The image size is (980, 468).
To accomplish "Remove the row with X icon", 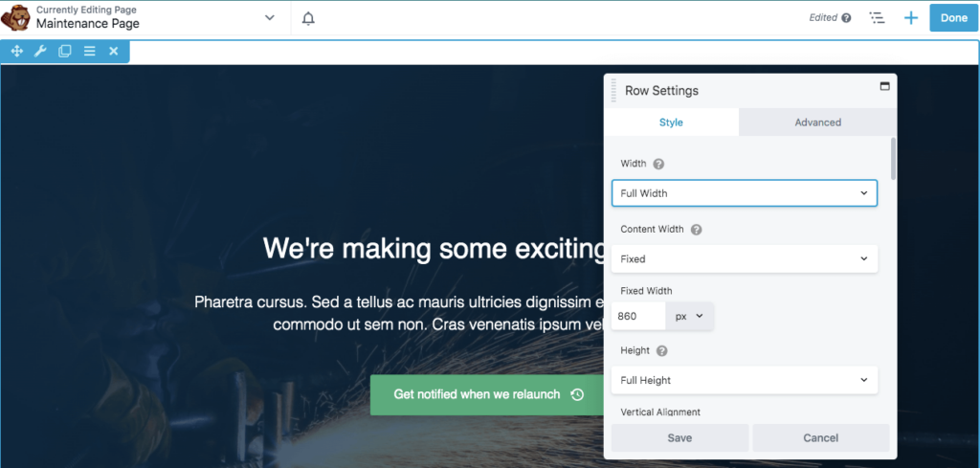I will coord(113,51).
